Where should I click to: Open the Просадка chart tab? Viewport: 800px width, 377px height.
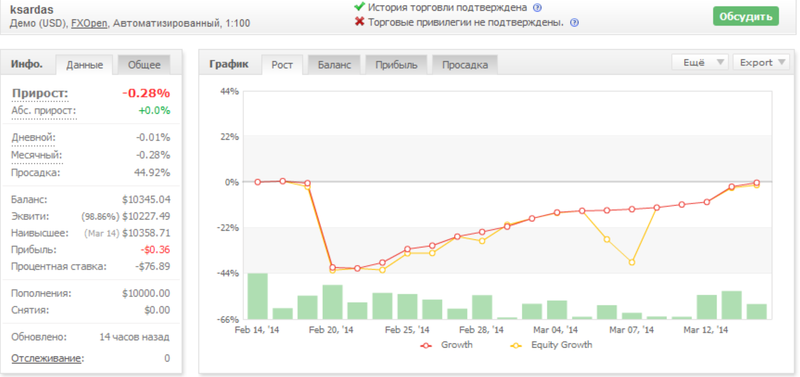(465, 65)
